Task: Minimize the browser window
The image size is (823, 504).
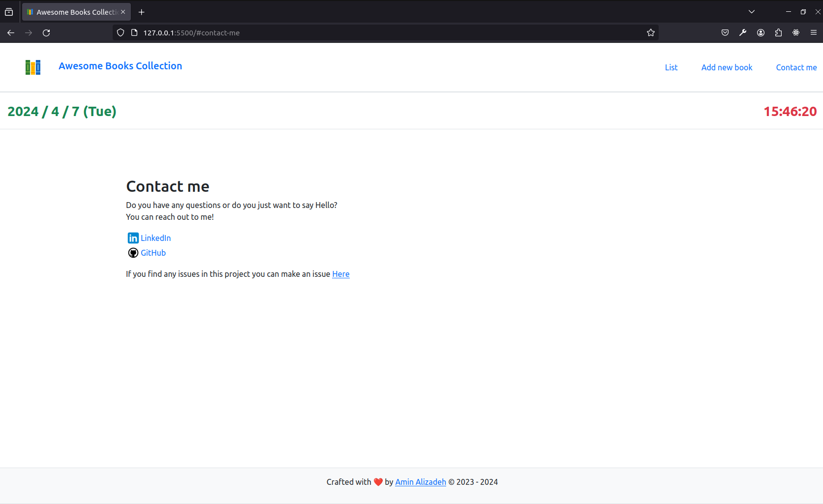Action: pyautogui.click(x=789, y=12)
